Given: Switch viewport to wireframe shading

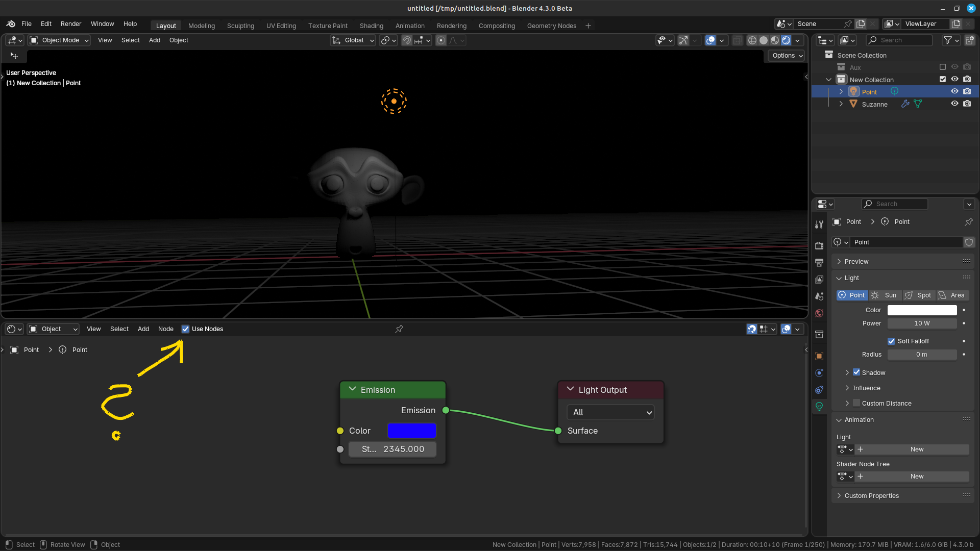Looking at the screenshot, I should tap(752, 40).
